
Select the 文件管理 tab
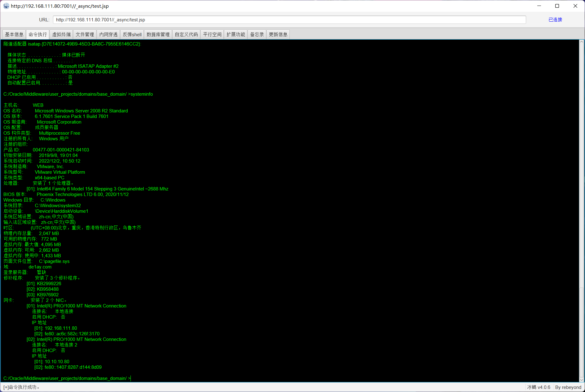click(x=85, y=34)
